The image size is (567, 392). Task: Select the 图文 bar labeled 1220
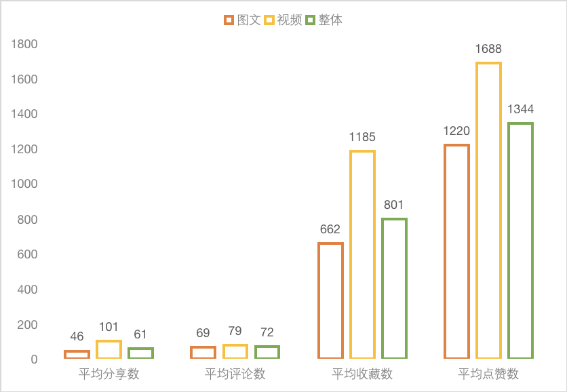point(456,252)
